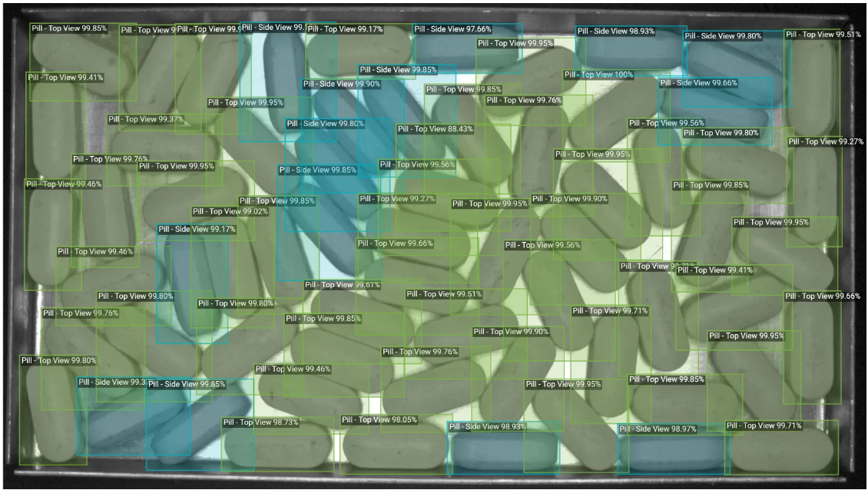Click the 'Pill - Top View 98.05%' label
This screenshot has width=868, height=490.
click(379, 420)
